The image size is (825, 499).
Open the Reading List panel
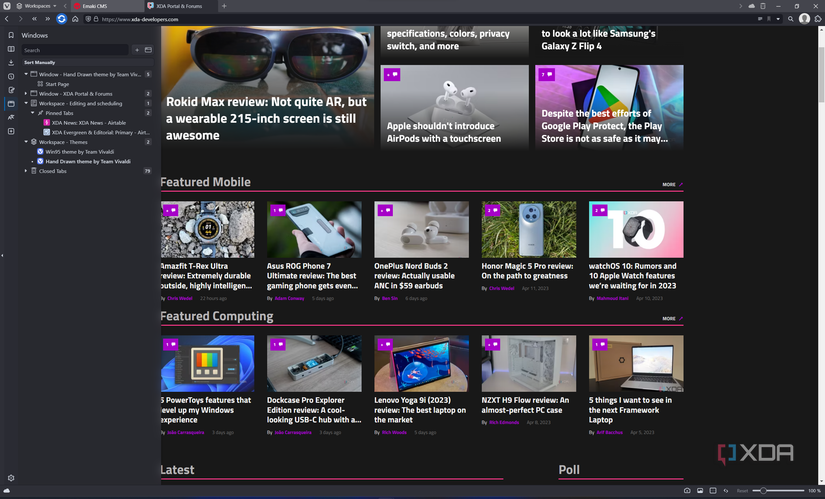(11, 49)
